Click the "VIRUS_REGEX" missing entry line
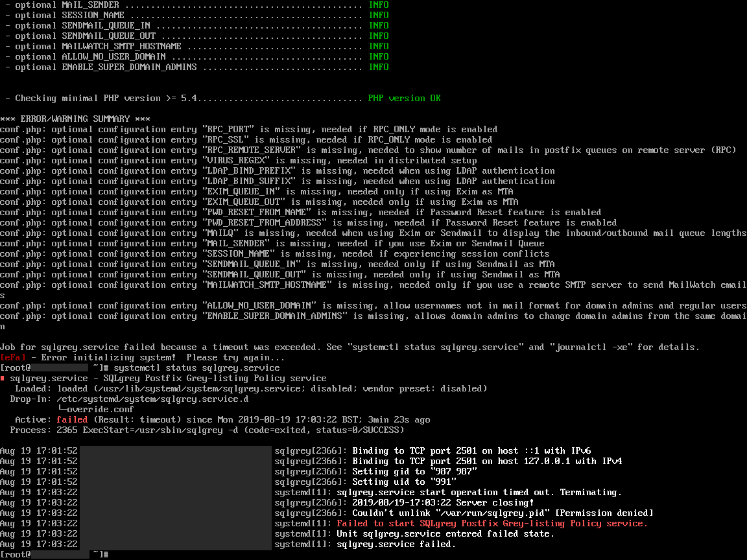The image size is (747, 560). 238,161
